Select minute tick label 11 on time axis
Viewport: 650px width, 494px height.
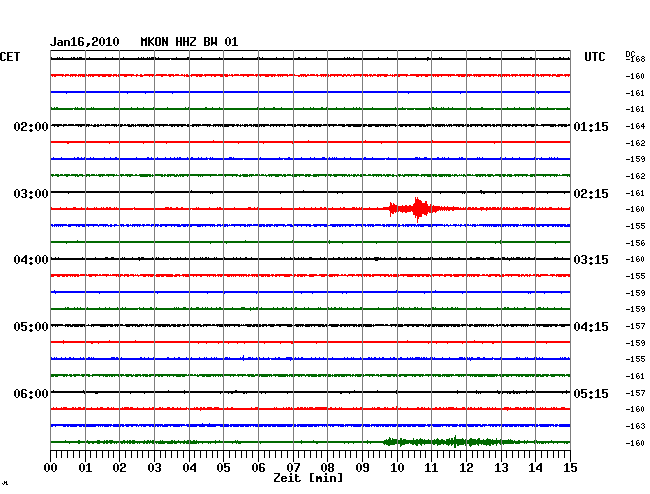pos(431,467)
